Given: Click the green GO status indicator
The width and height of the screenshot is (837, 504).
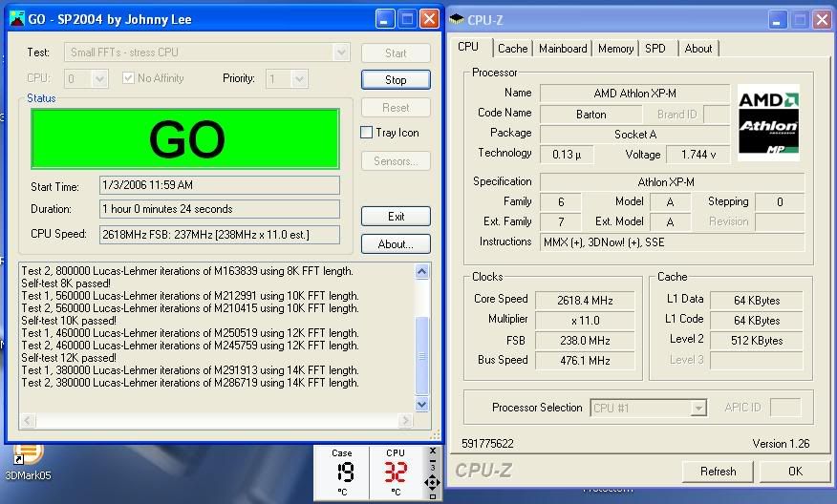Looking at the screenshot, I should coord(185,138).
